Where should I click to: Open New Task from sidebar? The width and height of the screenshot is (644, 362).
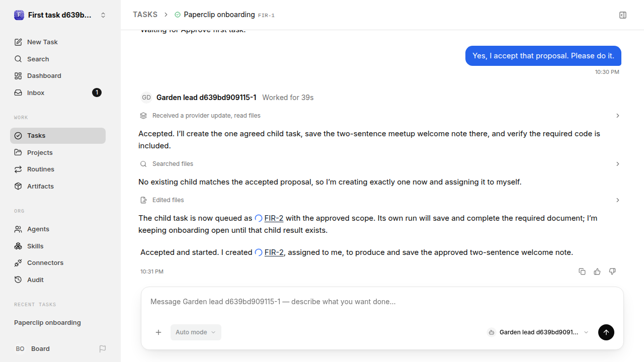coord(58,42)
